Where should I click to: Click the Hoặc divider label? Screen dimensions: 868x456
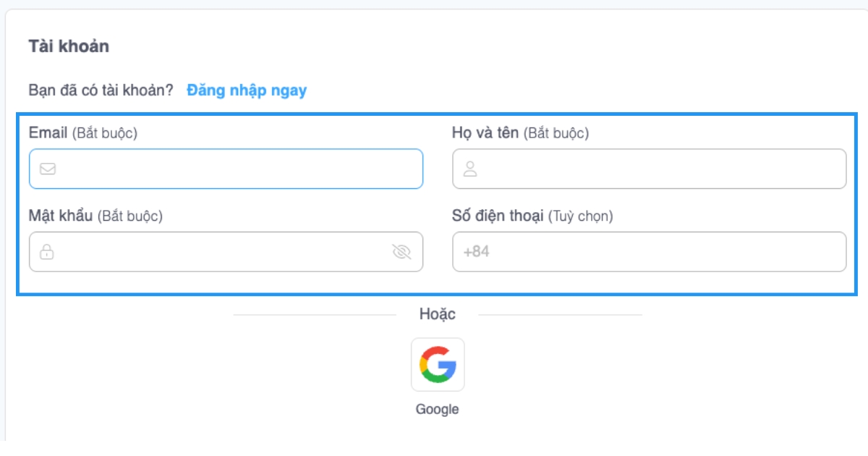pyautogui.click(x=437, y=313)
